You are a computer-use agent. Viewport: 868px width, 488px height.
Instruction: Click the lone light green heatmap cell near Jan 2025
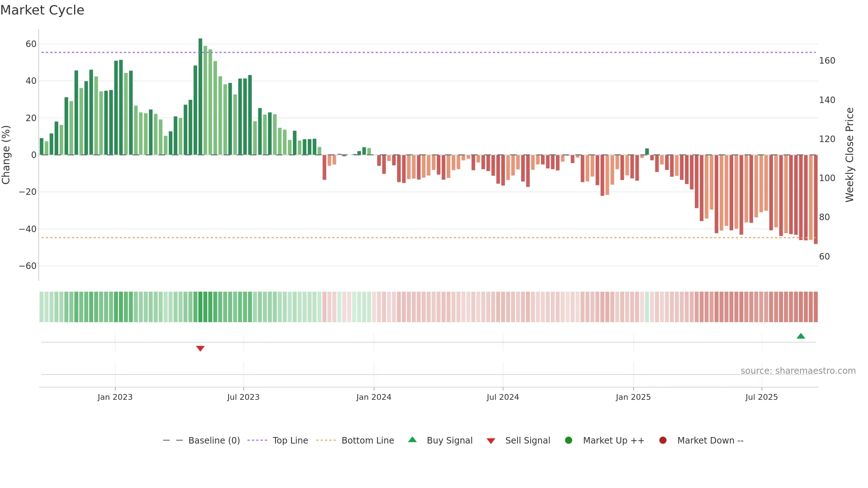pos(647,307)
